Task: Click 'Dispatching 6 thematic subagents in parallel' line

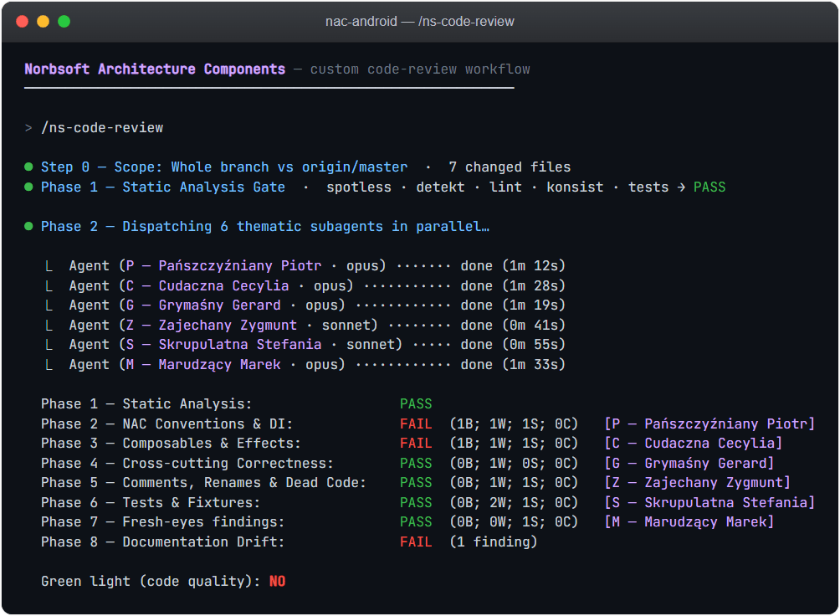Action: click(306, 226)
